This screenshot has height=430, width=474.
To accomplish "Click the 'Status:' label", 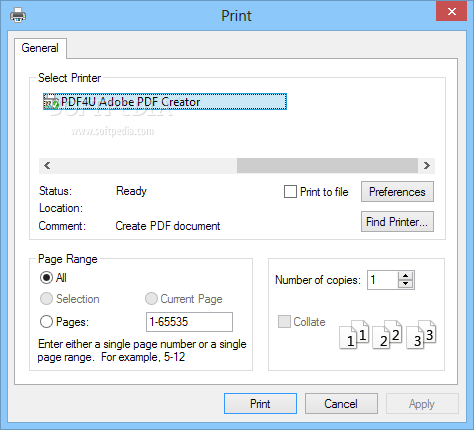I will click(x=55, y=191).
